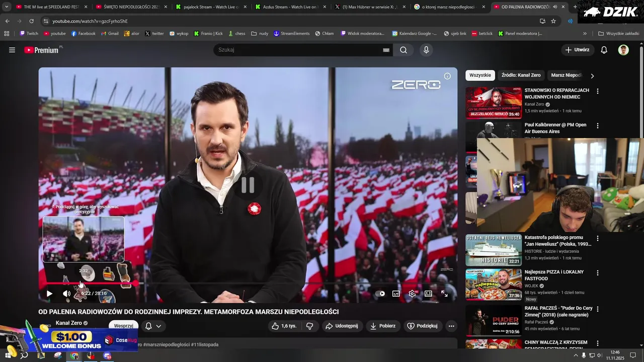The width and height of the screenshot is (644, 362).
Task: Open Stanowski o reparacjach video thumbnail
Action: [494, 103]
